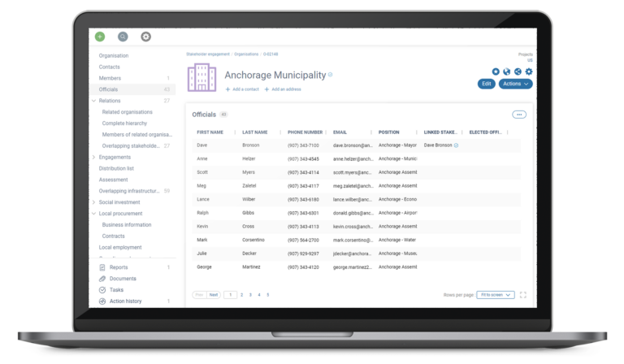Click Organisations breadcrumb link
The height and width of the screenshot is (364, 624).
[246, 54]
